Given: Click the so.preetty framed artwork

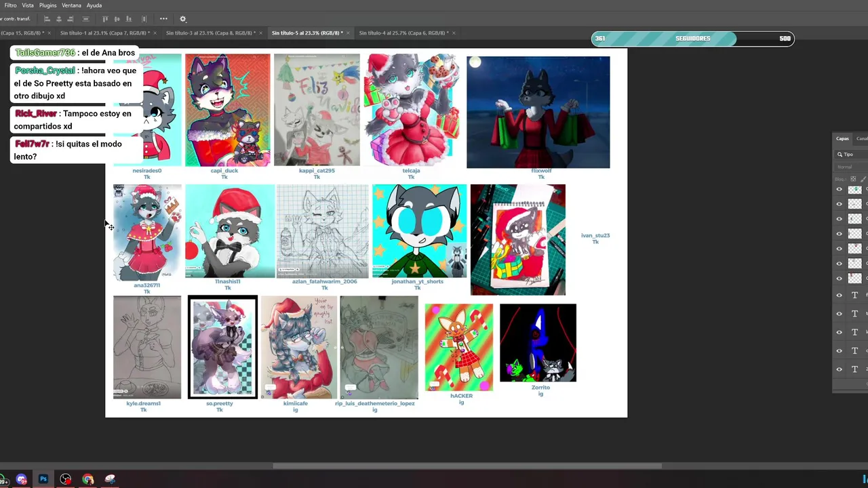Looking at the screenshot, I should click(222, 347).
